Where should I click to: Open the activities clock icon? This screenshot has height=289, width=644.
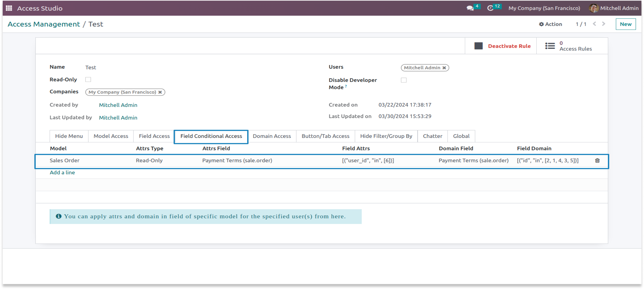coord(491,8)
